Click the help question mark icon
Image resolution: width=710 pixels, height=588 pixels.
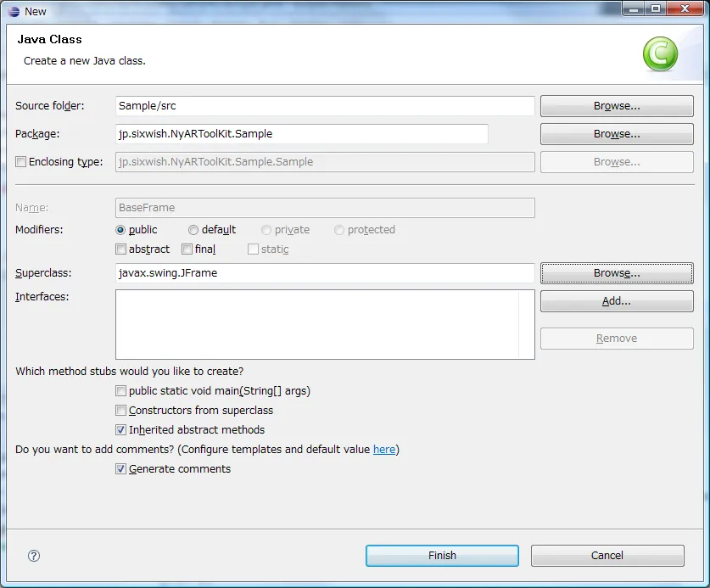pyautogui.click(x=34, y=556)
